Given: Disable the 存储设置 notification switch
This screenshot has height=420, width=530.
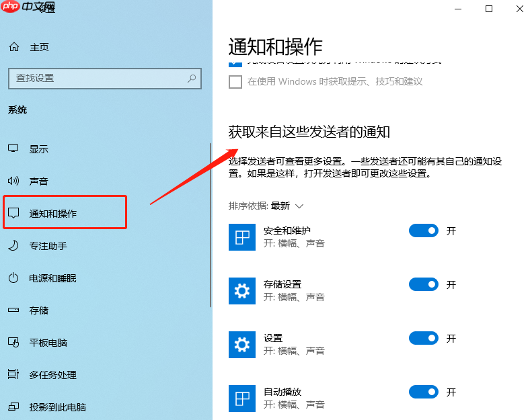Looking at the screenshot, I should point(423,284).
